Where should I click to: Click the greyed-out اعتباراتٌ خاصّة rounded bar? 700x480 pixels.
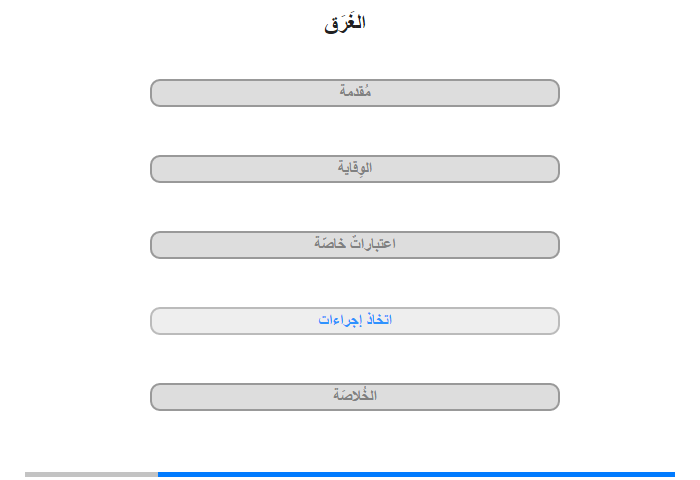coord(354,245)
